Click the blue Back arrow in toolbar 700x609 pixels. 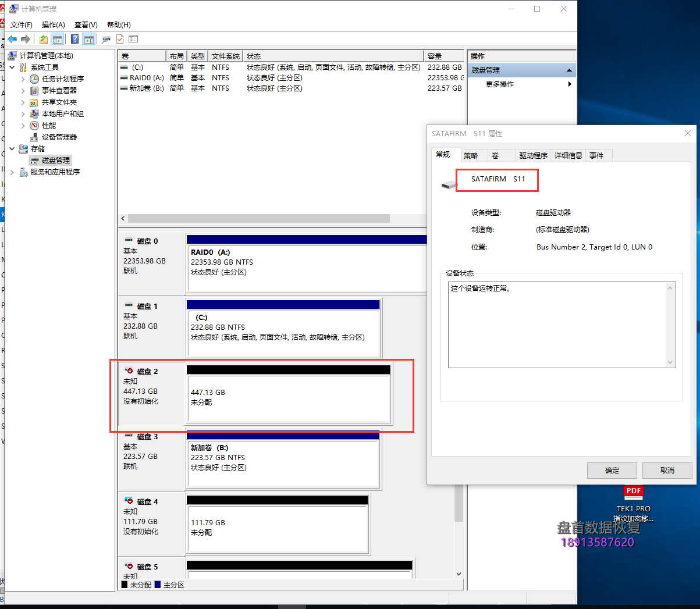click(12, 39)
